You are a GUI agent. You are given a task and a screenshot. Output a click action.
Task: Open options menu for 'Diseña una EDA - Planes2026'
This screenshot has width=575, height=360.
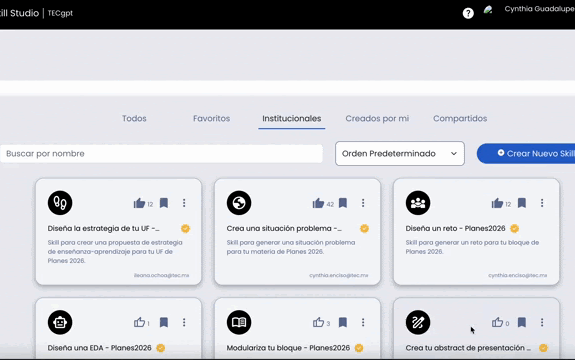pos(184,322)
